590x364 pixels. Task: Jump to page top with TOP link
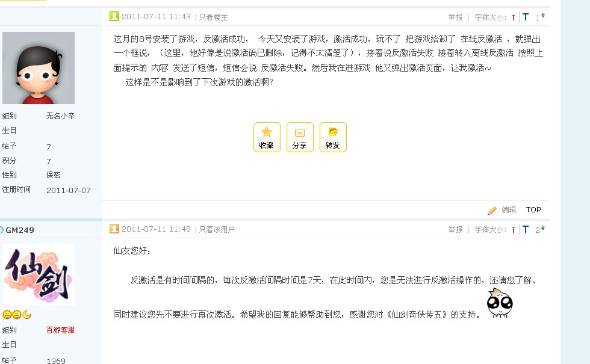point(533,210)
